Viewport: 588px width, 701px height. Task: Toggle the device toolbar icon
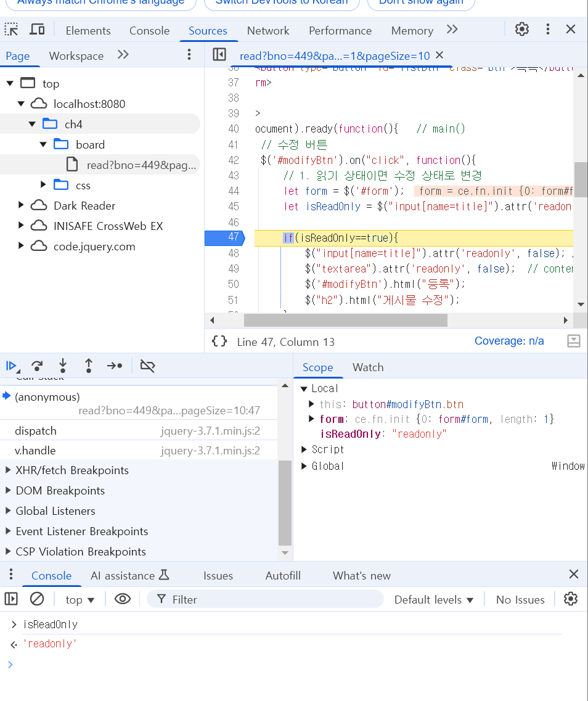point(37,30)
